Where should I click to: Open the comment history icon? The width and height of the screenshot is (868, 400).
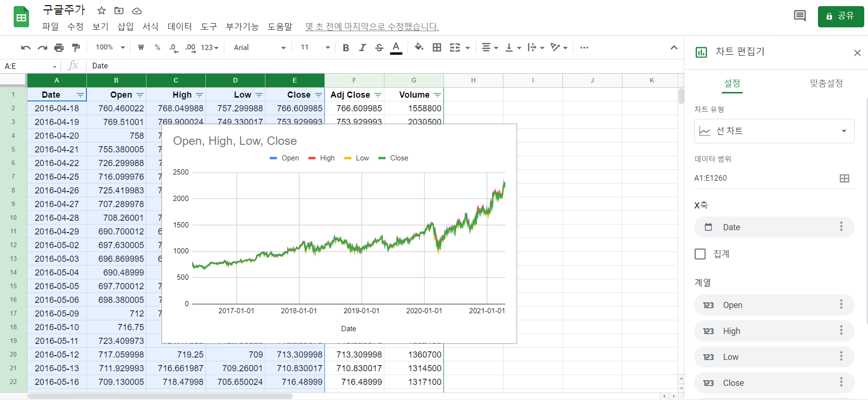pos(800,16)
